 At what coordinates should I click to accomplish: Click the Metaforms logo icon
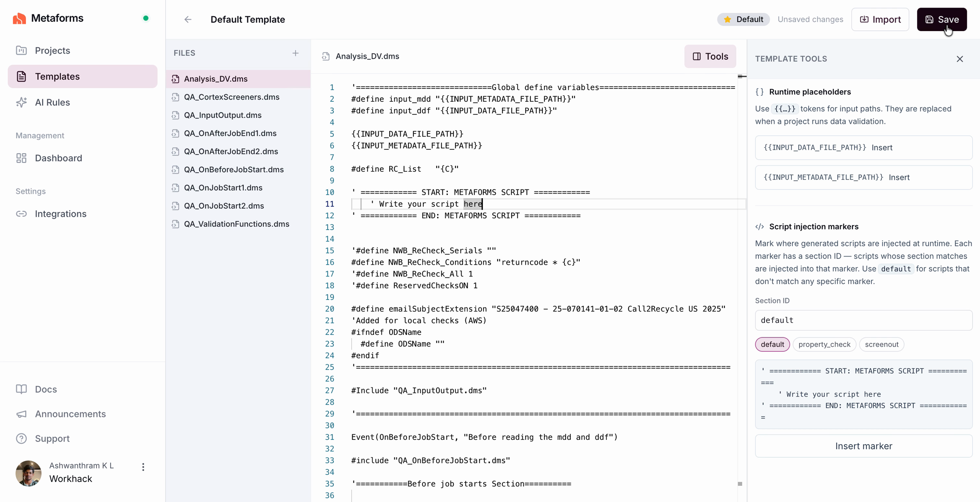pos(19,18)
